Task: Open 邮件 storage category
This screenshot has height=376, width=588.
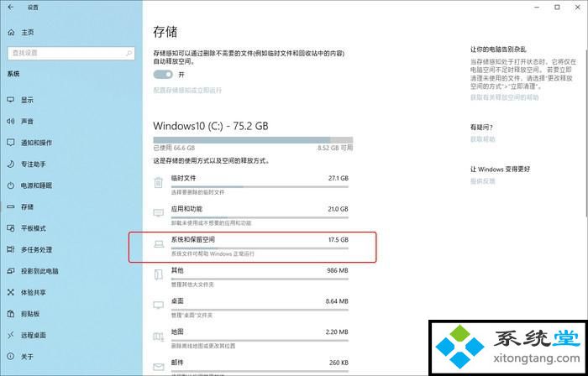Action: coord(251,367)
